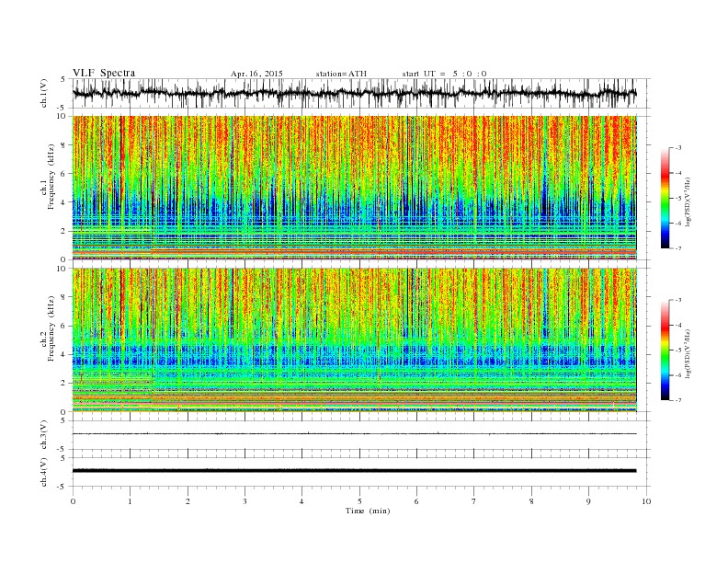The image size is (728, 563).
Task: Click the thick ch.4 voltage trace
Action: pyautogui.click(x=355, y=471)
